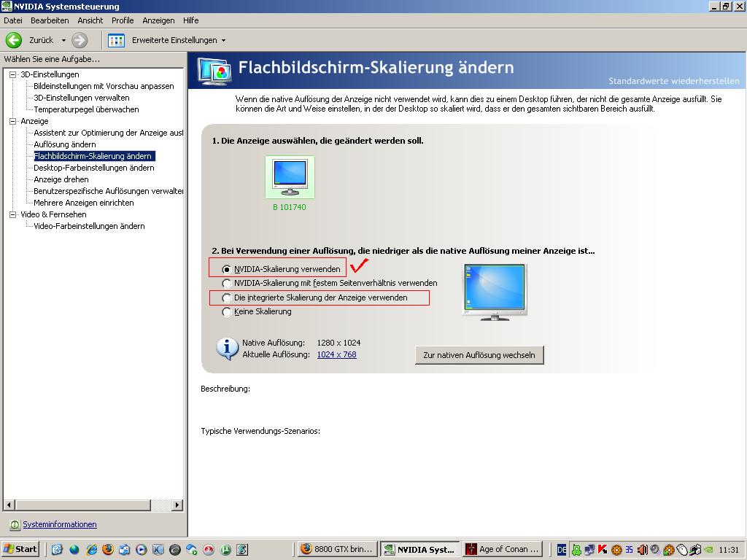Image resolution: width=747 pixels, height=560 pixels.
Task: Click the quick launch icon after µTorrent
Action: tap(242, 550)
